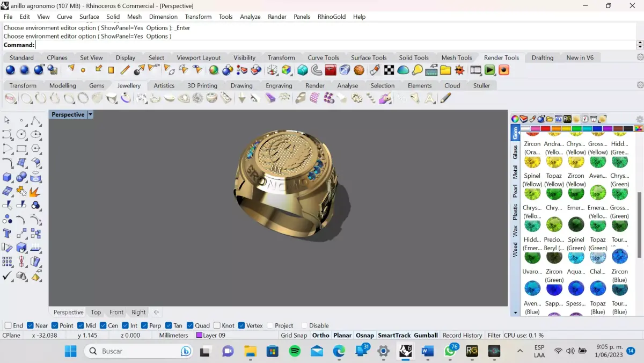
Task: Select the red color filter swatch
Action: click(545, 128)
